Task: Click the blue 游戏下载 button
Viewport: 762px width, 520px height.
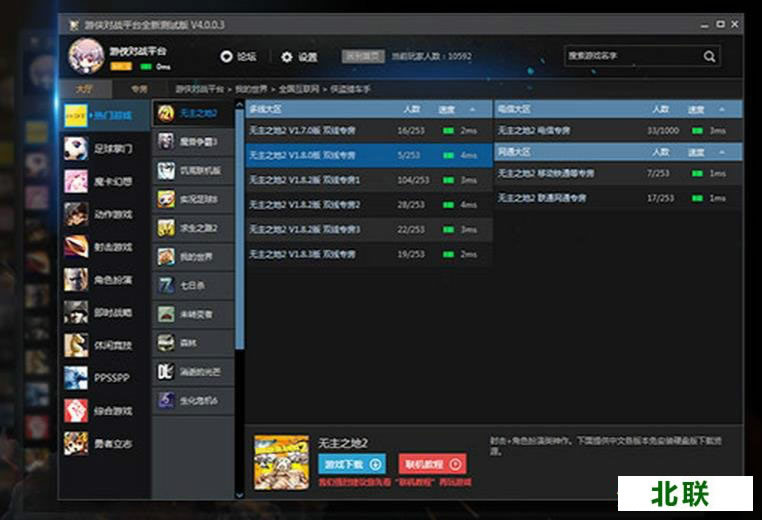Action: (x=351, y=464)
